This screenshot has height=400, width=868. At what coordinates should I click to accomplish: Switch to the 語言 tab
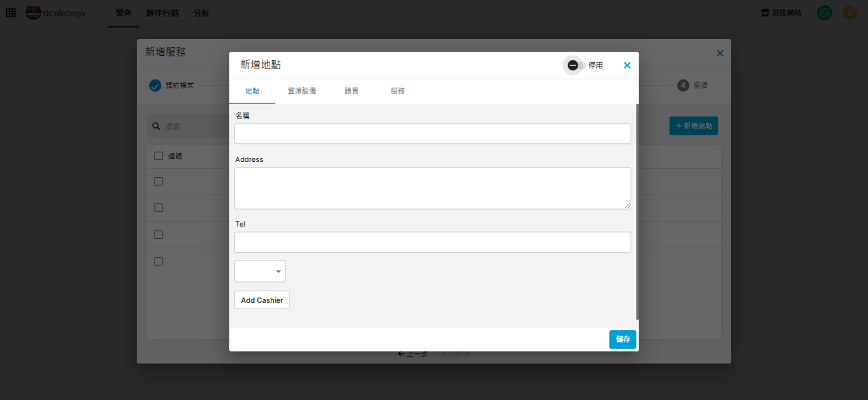click(351, 91)
